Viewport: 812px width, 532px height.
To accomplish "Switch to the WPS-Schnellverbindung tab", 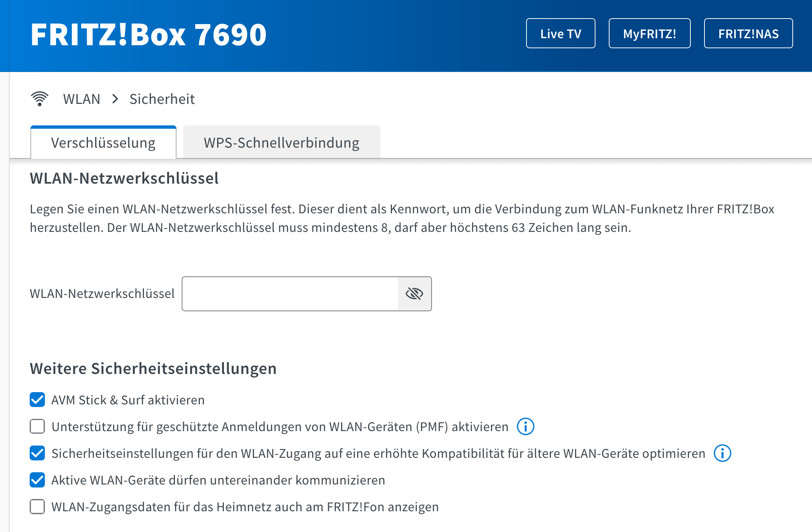I will (x=281, y=143).
